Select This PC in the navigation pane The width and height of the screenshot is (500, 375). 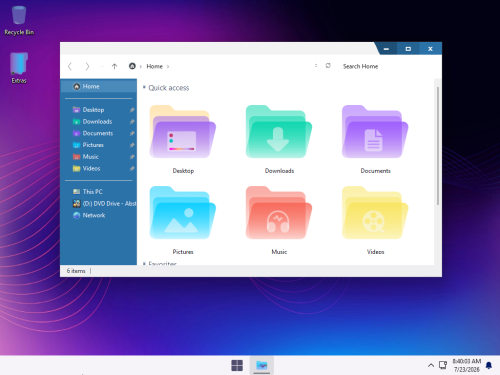coord(92,192)
